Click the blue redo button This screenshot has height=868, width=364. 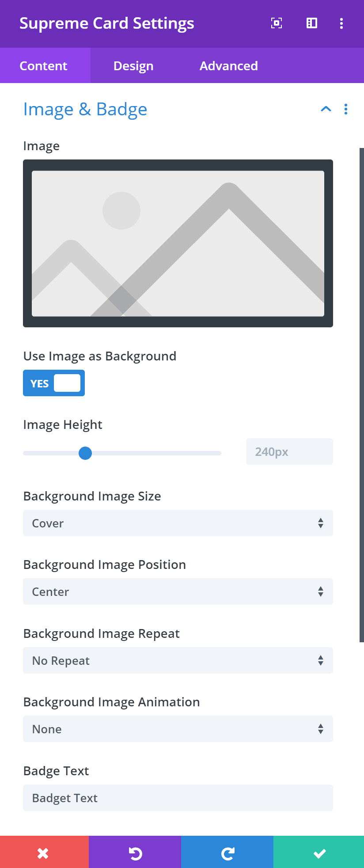point(227,852)
